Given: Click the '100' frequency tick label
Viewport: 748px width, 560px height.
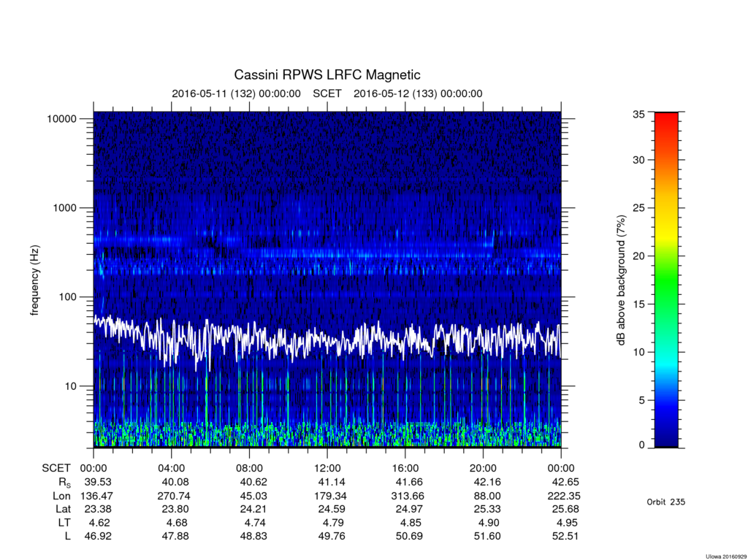Looking at the screenshot, I should (67, 297).
